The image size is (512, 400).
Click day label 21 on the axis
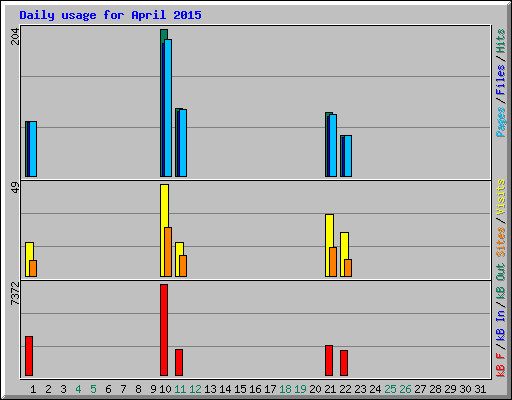coord(330,389)
